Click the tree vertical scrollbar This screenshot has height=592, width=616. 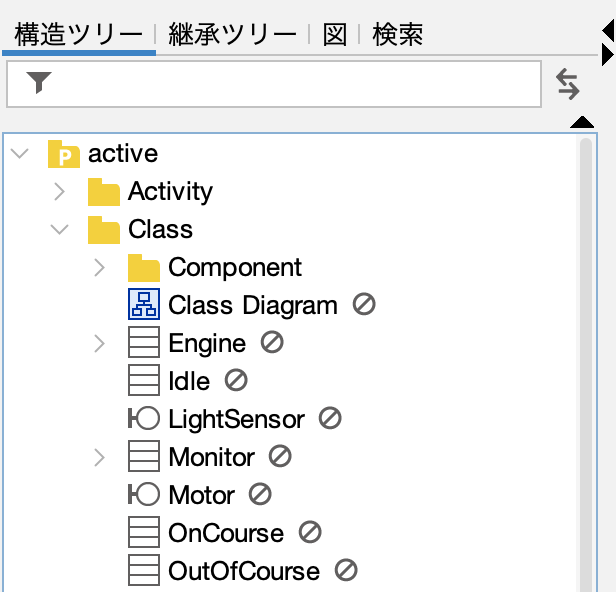(585, 363)
